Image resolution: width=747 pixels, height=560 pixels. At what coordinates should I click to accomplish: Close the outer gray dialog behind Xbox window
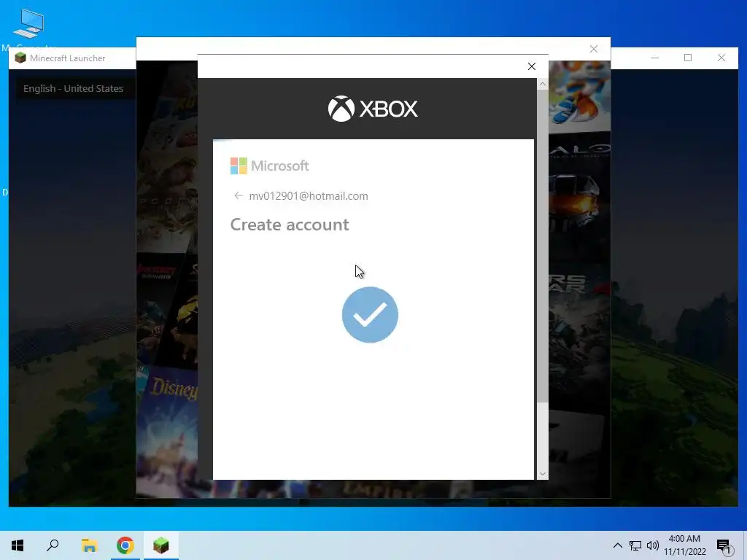click(594, 49)
